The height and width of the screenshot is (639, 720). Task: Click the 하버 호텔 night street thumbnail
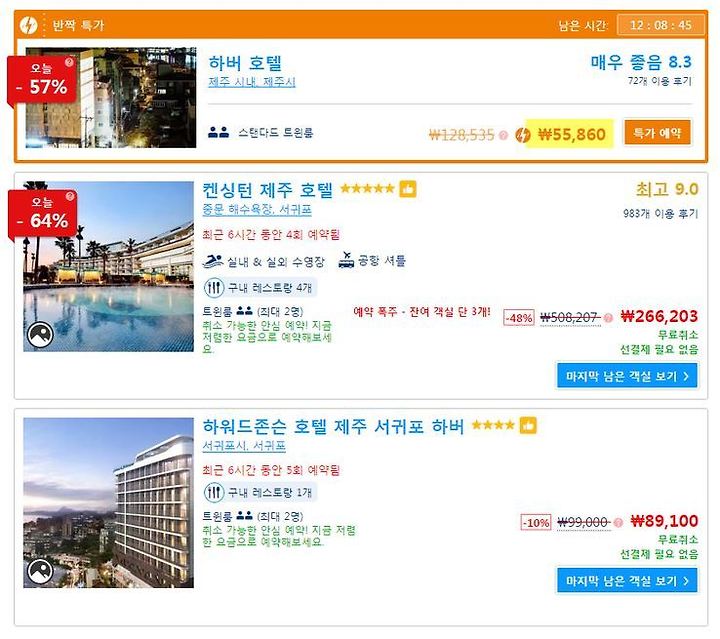coord(111,97)
